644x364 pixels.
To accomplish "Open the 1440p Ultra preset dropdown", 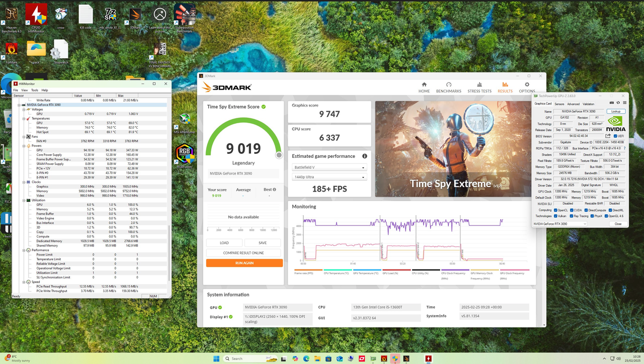I will click(330, 177).
